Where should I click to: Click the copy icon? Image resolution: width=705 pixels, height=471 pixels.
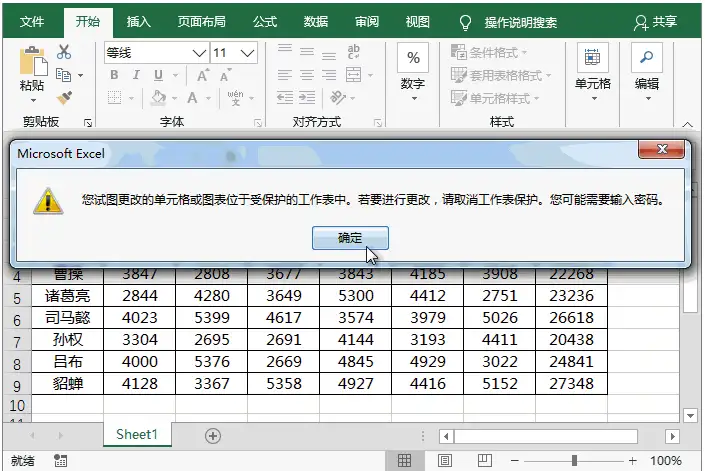coord(63,75)
